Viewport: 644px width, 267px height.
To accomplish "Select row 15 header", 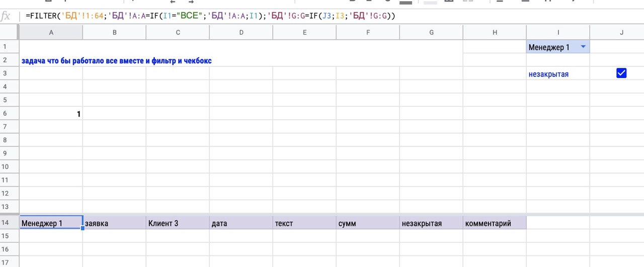I will [x=9, y=236].
